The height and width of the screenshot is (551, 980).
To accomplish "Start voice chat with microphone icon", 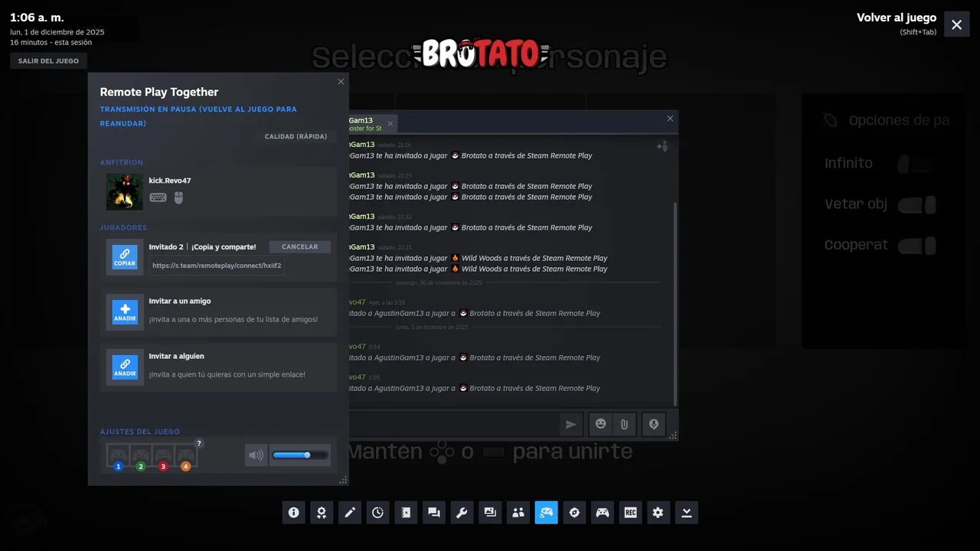I will [x=653, y=424].
